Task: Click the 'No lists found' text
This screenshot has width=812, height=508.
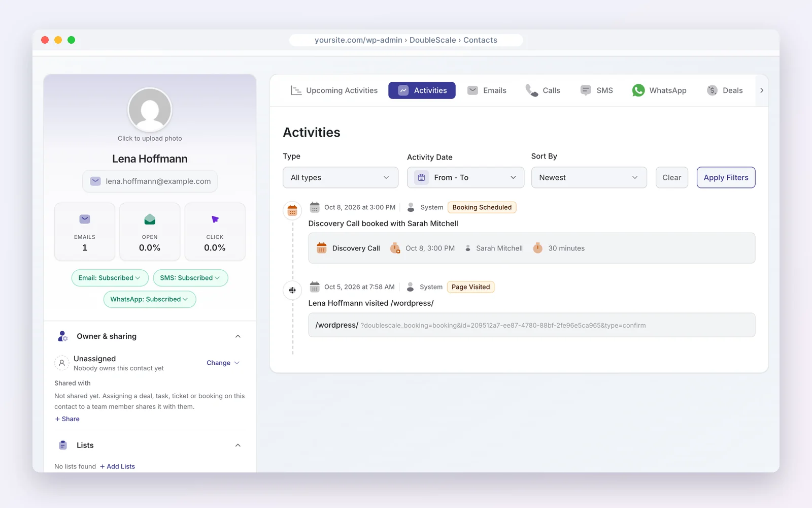Action: coord(75,466)
